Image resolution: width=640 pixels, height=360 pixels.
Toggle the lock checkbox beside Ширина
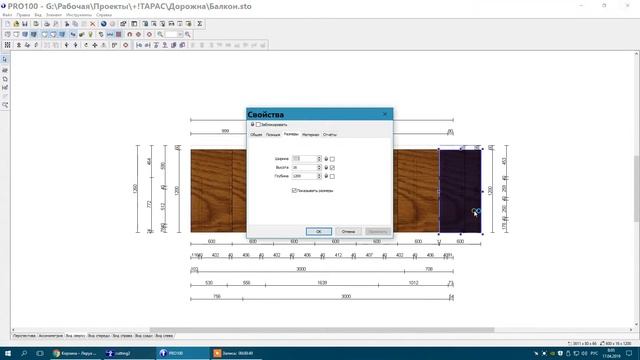332,159
